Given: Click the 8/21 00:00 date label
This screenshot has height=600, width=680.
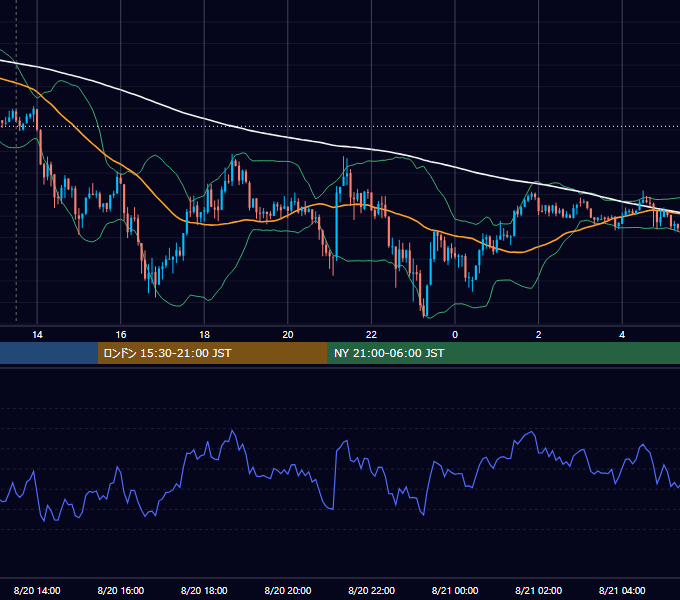Looking at the screenshot, I should coord(455,590).
